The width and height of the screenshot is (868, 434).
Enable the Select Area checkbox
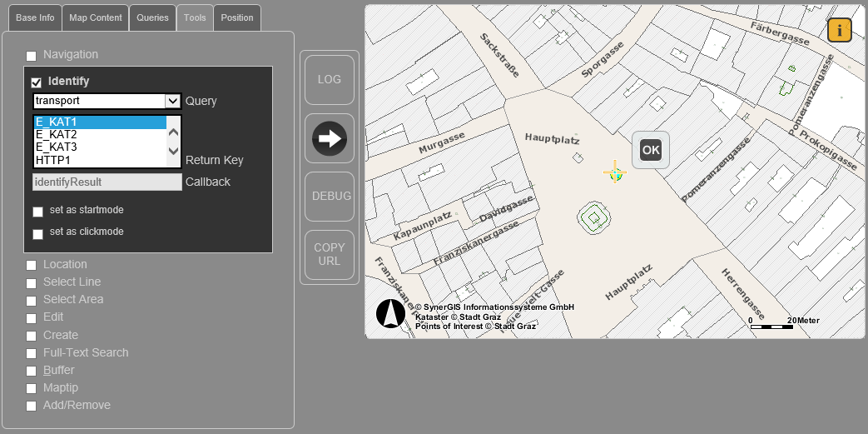click(32, 301)
